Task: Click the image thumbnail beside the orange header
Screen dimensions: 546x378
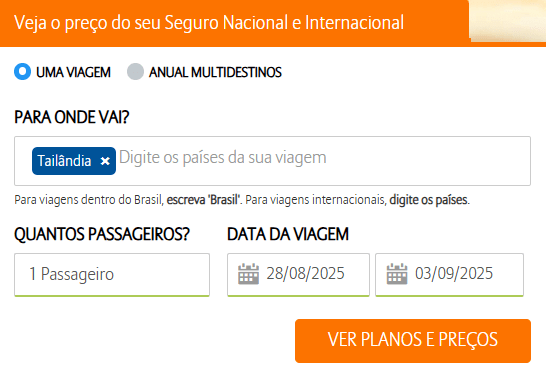Action: point(508,21)
